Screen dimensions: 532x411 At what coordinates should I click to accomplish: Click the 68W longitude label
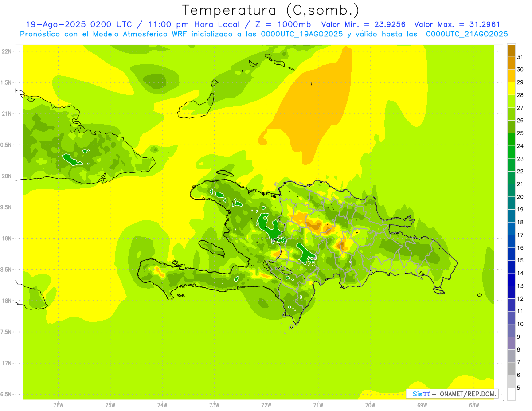pos(474,405)
